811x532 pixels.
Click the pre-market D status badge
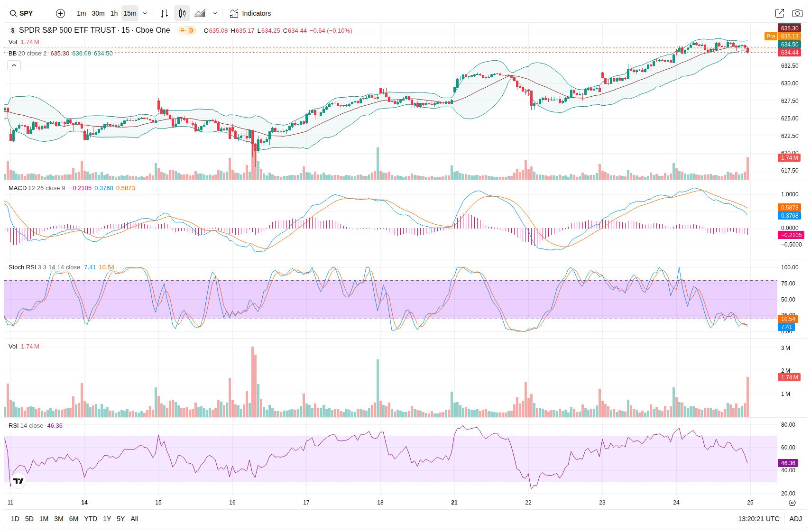(187, 30)
